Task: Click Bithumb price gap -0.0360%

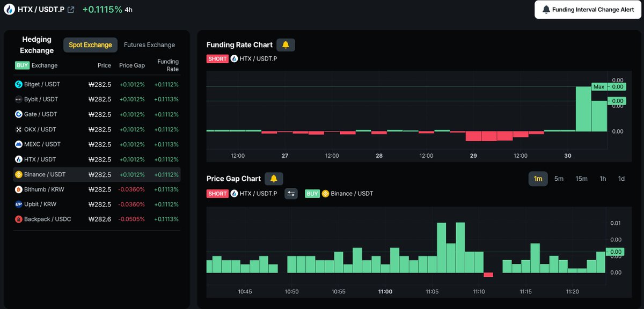Action: pyautogui.click(x=132, y=189)
